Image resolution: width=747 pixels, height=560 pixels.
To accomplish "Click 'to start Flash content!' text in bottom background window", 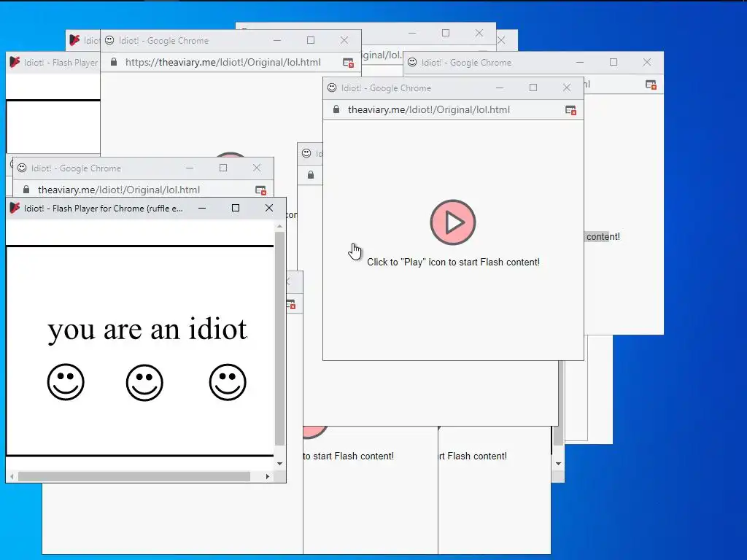I will (x=348, y=456).
